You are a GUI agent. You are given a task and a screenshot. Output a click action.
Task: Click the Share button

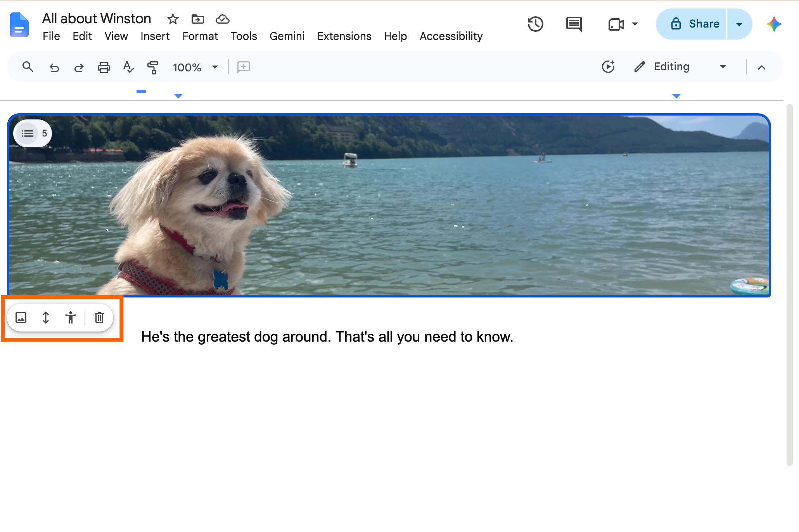tap(692, 24)
